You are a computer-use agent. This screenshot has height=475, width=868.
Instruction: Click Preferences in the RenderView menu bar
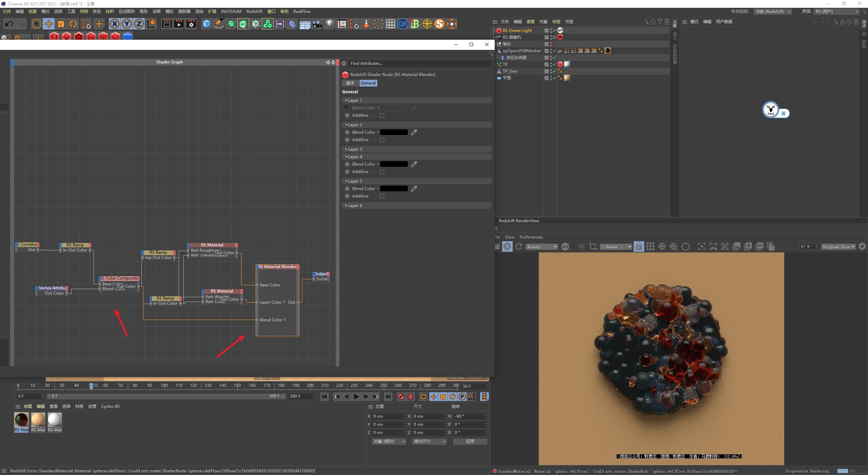[x=531, y=237]
